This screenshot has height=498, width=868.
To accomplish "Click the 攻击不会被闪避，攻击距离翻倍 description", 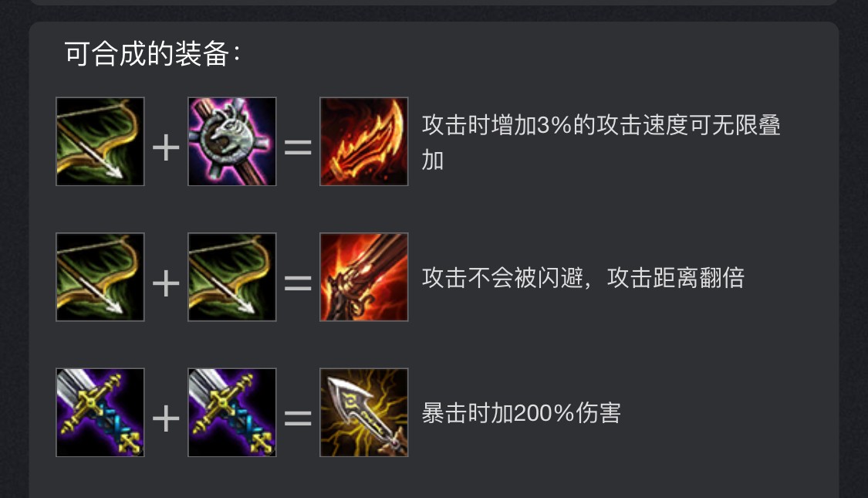I will pyautogui.click(x=583, y=277).
